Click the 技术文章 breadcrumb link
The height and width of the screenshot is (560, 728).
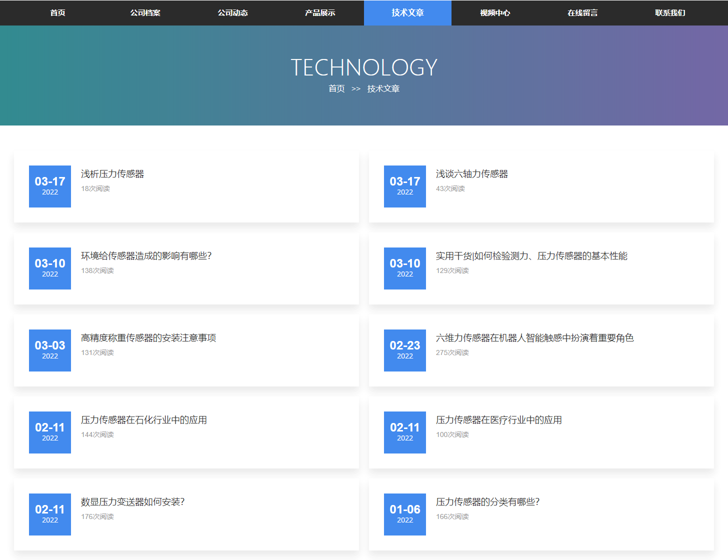pyautogui.click(x=383, y=88)
